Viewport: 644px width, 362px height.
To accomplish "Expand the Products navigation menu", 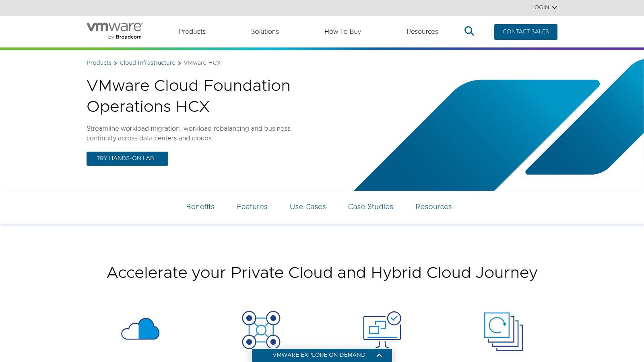I will [192, 31].
